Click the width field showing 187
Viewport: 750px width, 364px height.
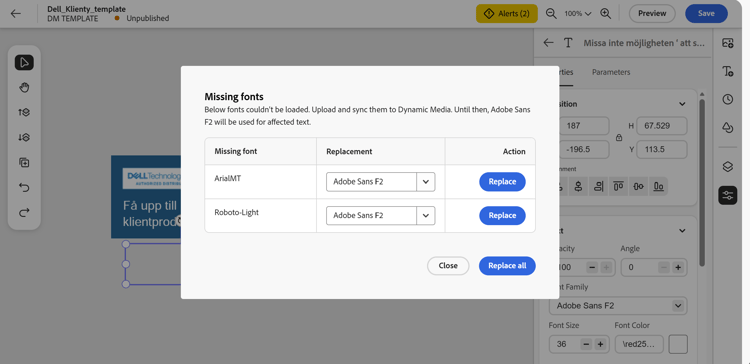pos(584,126)
